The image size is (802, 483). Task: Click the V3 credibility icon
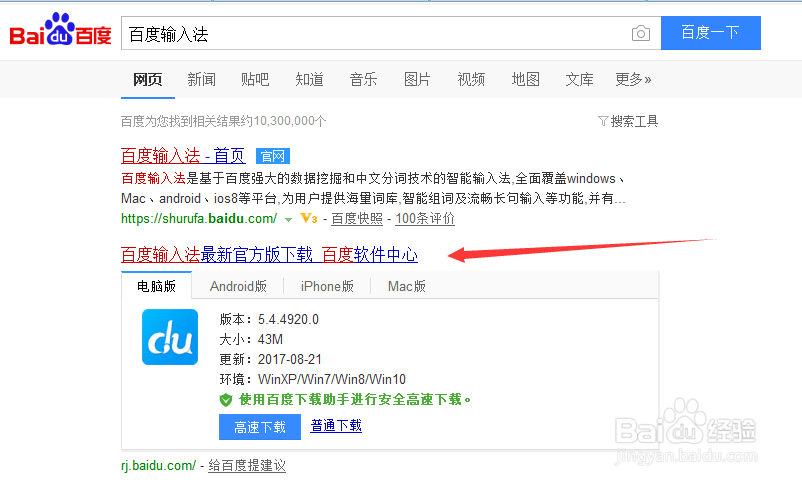pos(309,218)
